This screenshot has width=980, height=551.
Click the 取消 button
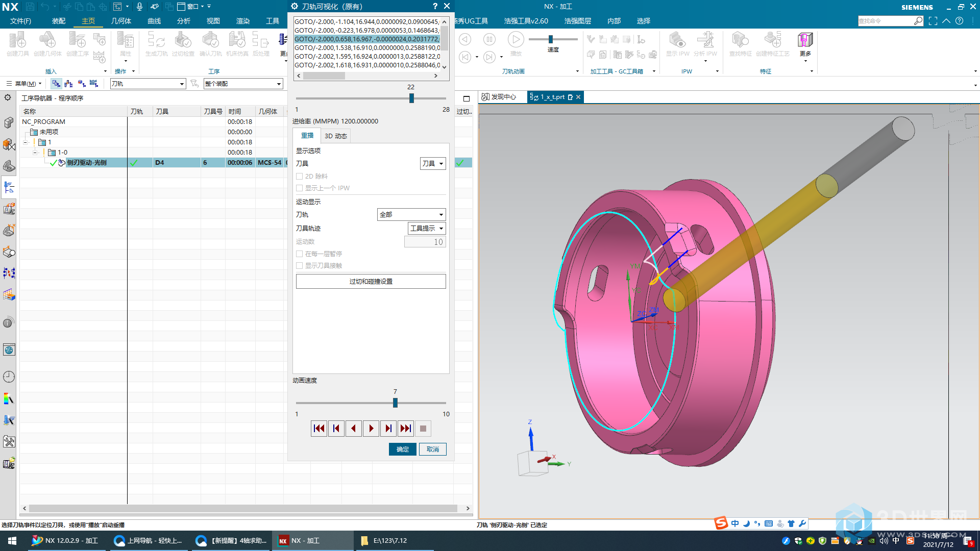(x=433, y=449)
